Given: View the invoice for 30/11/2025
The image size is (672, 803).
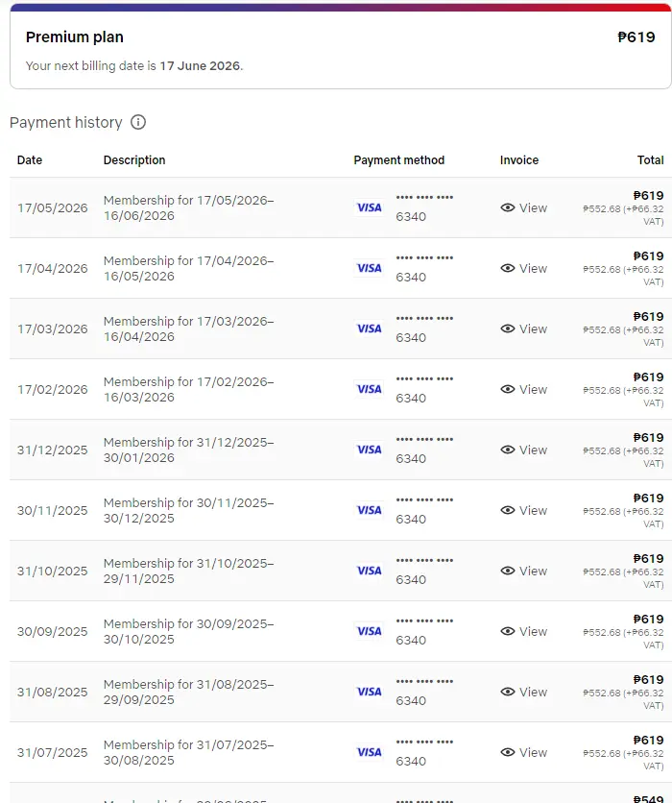Looking at the screenshot, I should click(x=524, y=510).
